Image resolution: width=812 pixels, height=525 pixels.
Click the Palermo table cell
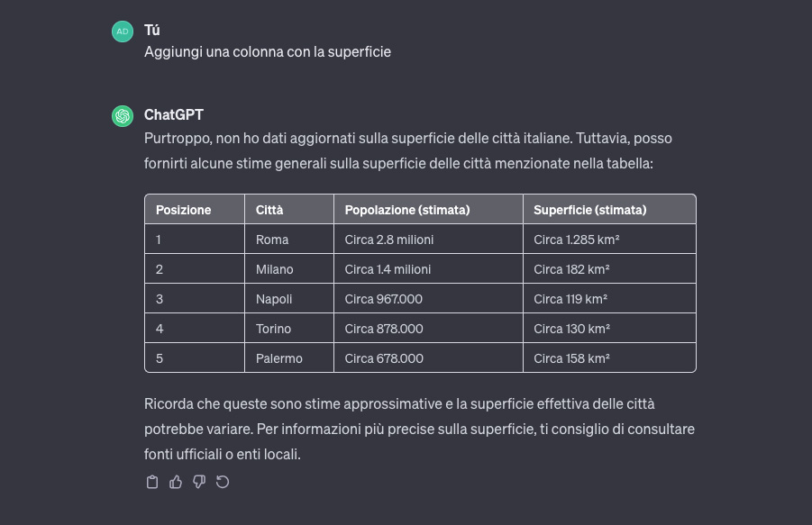click(x=279, y=358)
